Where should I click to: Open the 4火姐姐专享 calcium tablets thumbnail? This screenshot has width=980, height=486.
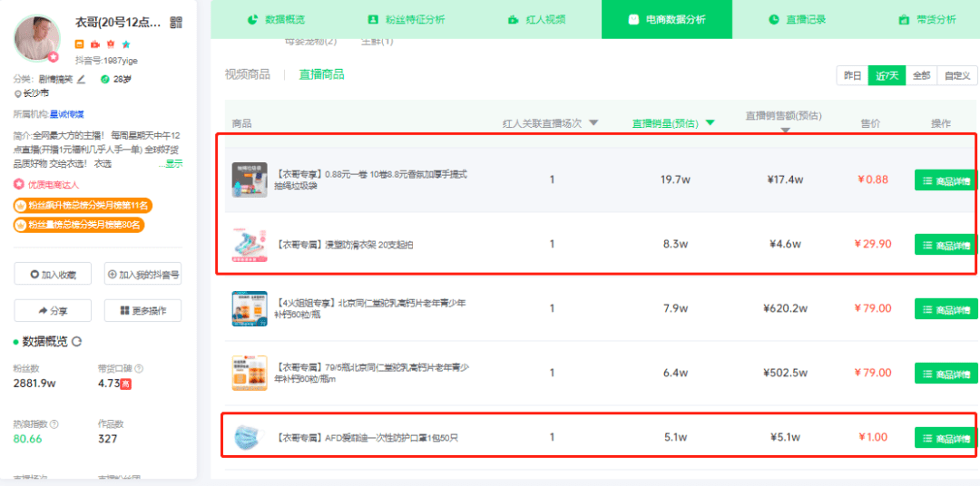tap(250, 308)
